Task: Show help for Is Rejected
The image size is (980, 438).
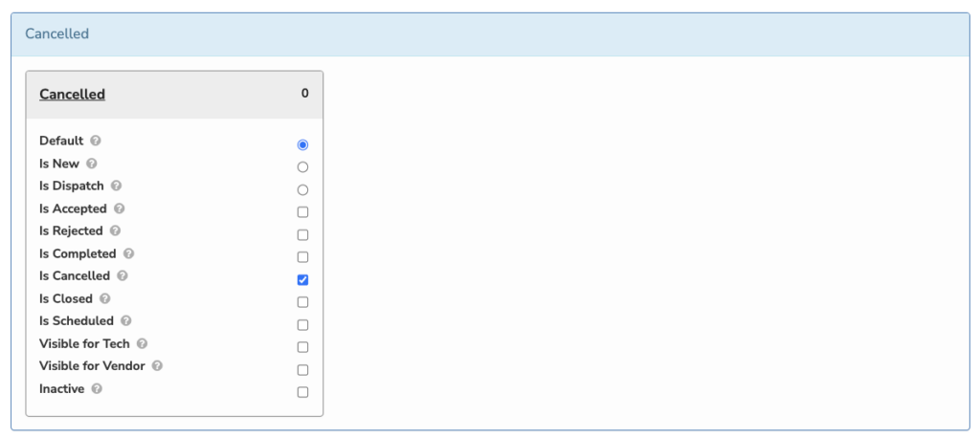Action: coord(115,230)
